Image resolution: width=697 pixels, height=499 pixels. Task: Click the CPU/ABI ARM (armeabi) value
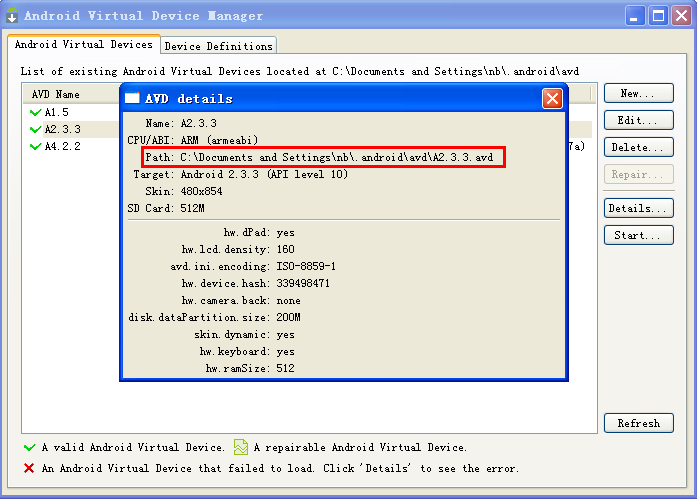click(x=219, y=140)
